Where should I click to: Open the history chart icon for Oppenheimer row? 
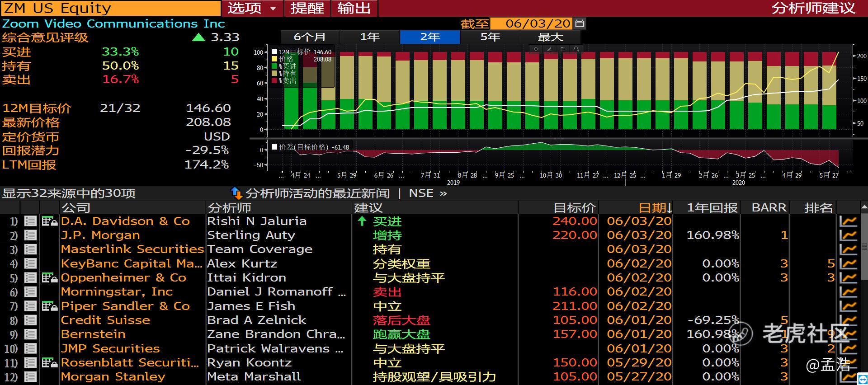click(x=848, y=277)
